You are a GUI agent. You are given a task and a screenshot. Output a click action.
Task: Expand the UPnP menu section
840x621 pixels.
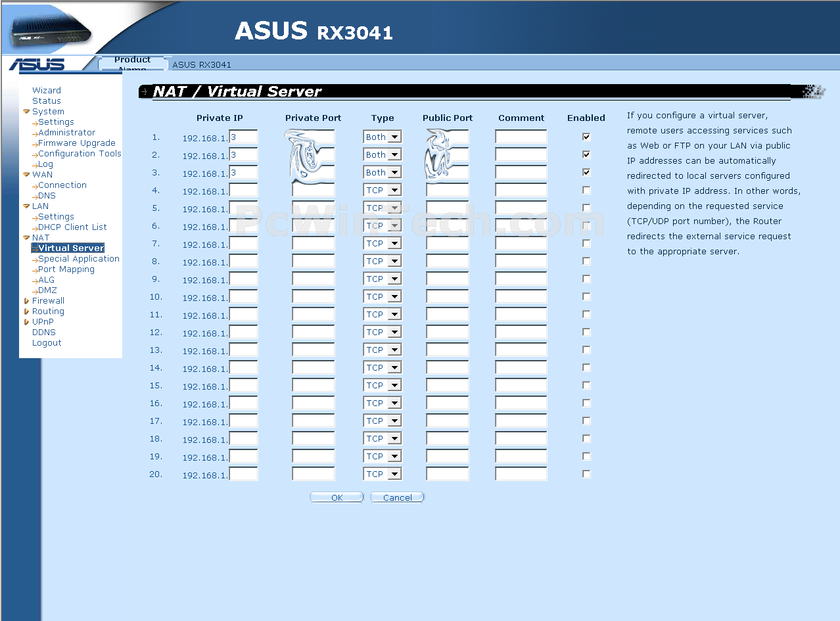click(26, 322)
